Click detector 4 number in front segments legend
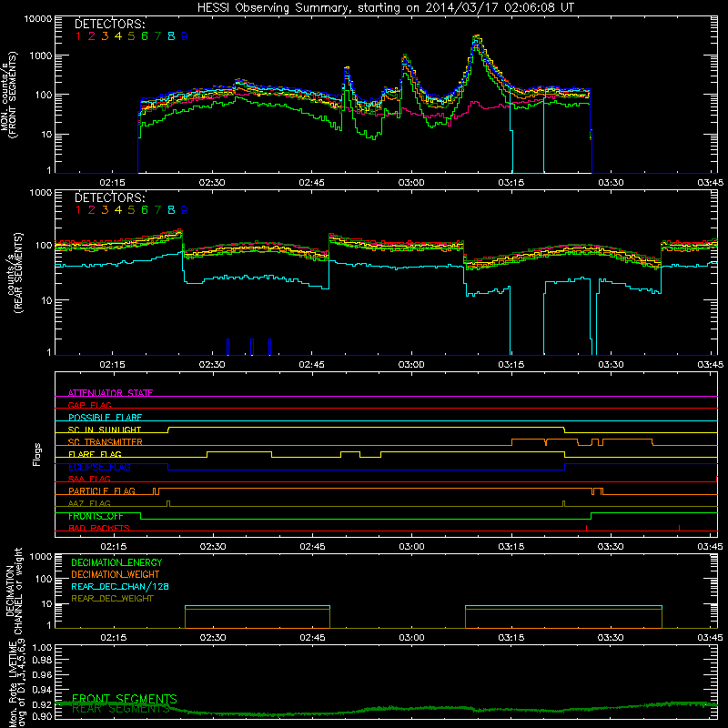 [x=118, y=36]
